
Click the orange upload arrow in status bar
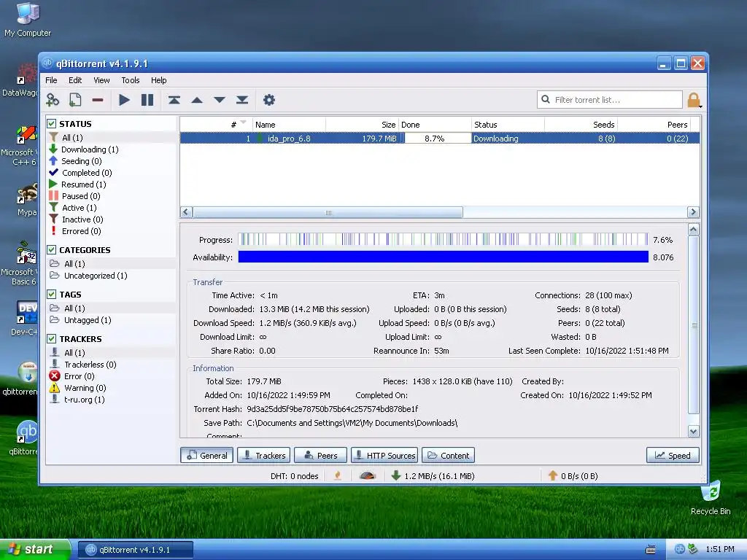click(x=553, y=475)
